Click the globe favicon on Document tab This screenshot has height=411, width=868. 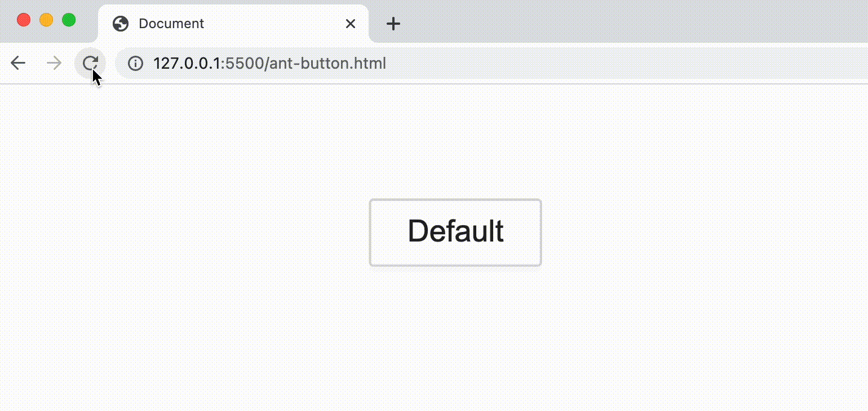click(120, 24)
